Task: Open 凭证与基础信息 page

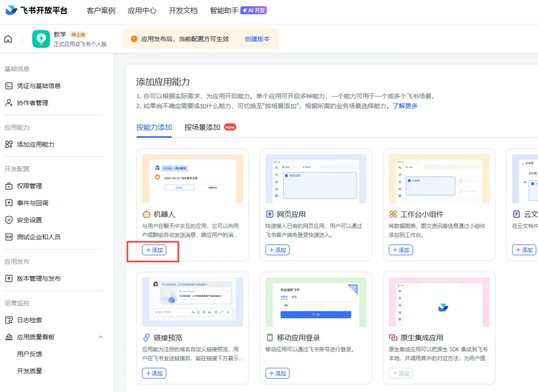Action: tap(39, 86)
